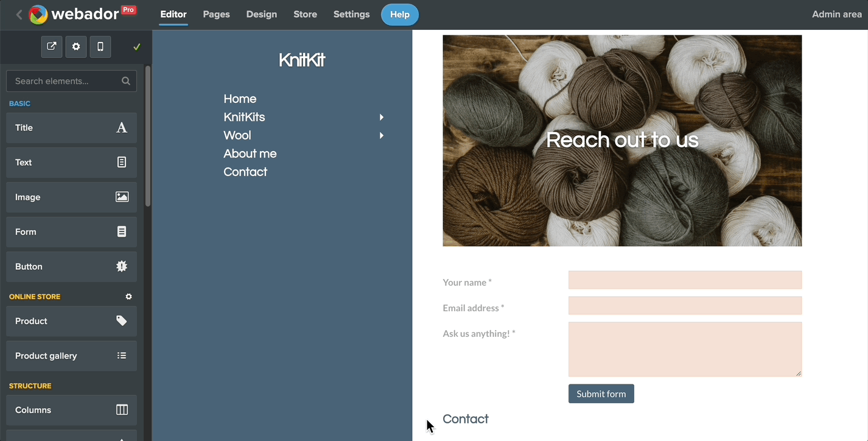Open the Admin area link

click(836, 15)
